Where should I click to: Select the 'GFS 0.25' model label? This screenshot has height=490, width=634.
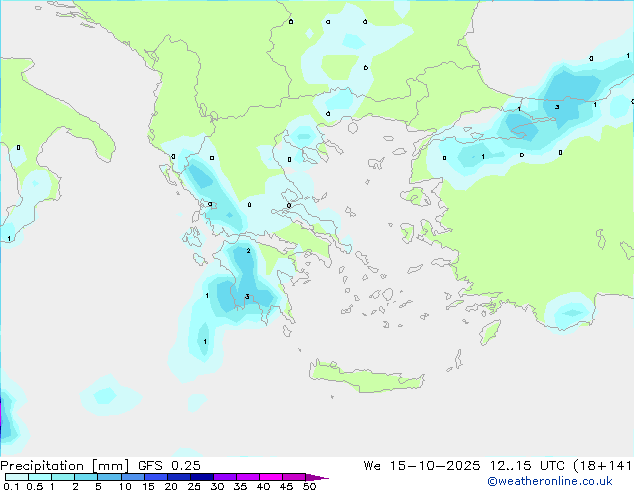click(x=169, y=466)
